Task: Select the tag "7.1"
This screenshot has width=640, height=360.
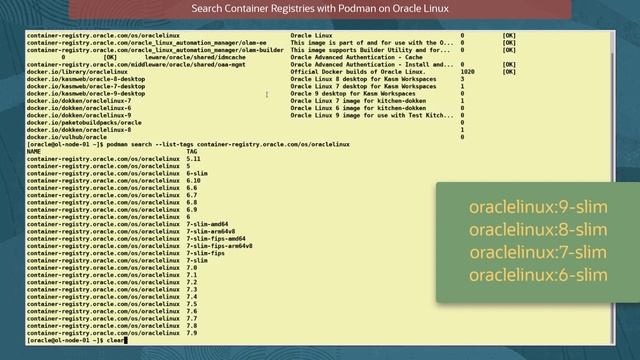Action: (192, 275)
